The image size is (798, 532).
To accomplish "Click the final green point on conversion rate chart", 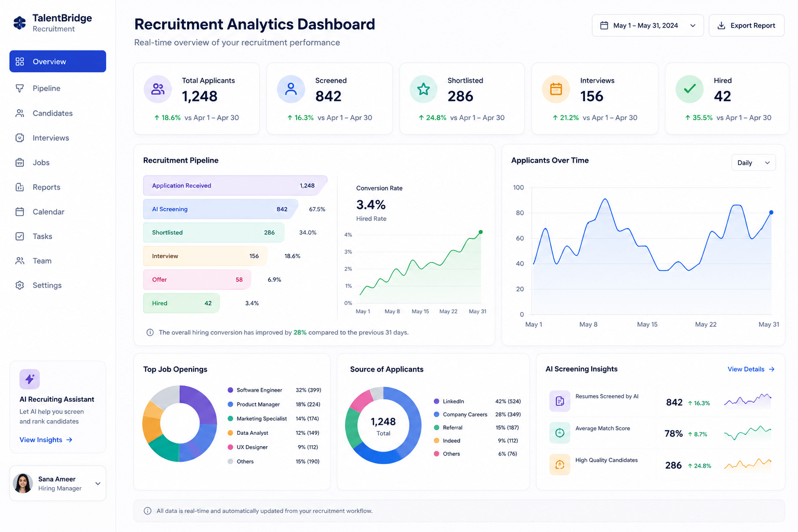I will click(481, 232).
